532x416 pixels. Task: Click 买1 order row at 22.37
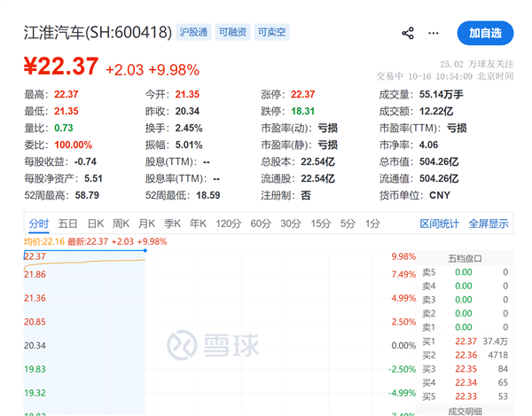[465, 341]
